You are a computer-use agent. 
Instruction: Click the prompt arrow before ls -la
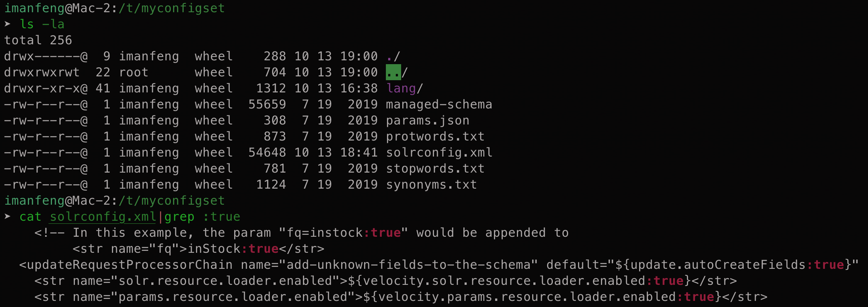pos(7,24)
